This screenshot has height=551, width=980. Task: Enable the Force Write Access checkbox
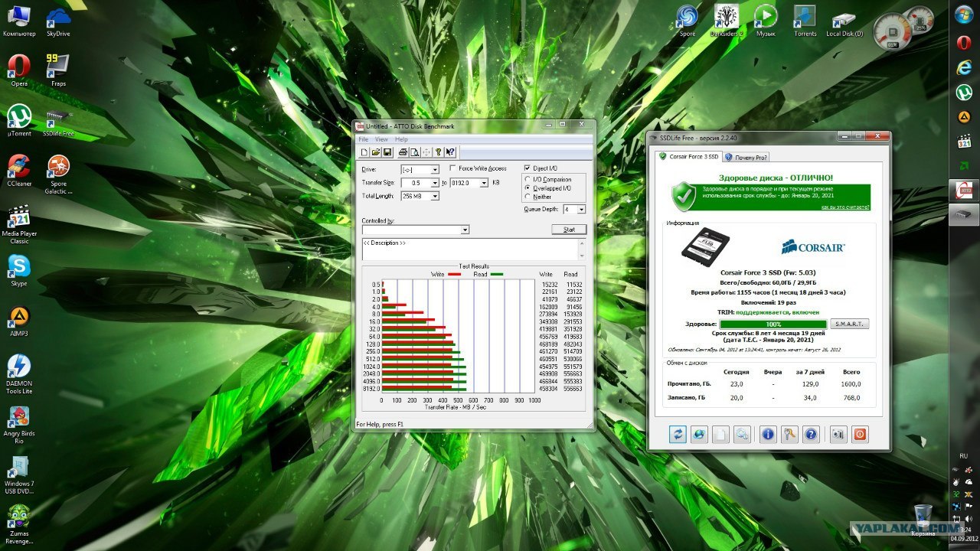[453, 168]
